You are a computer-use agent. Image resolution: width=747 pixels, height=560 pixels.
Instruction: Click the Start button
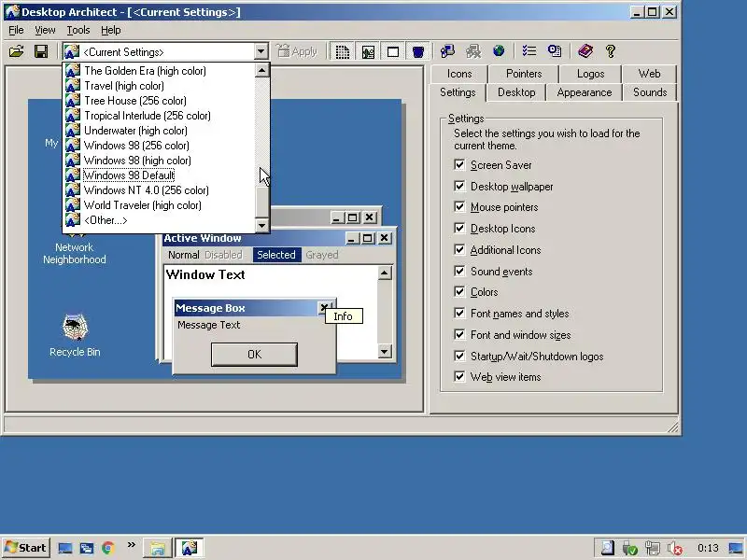(x=26, y=548)
